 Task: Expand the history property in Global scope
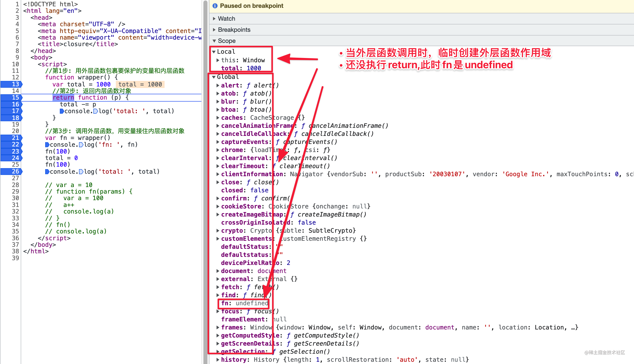tap(218, 359)
